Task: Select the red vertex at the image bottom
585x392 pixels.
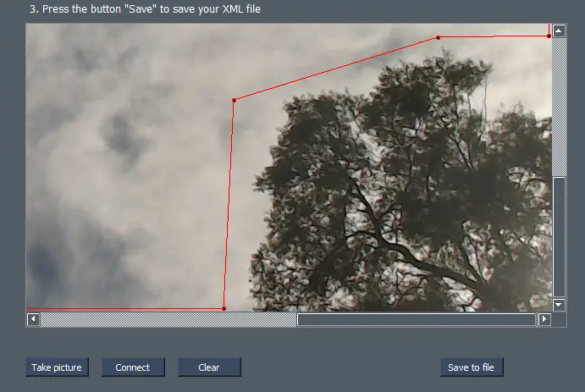Action: click(x=224, y=309)
